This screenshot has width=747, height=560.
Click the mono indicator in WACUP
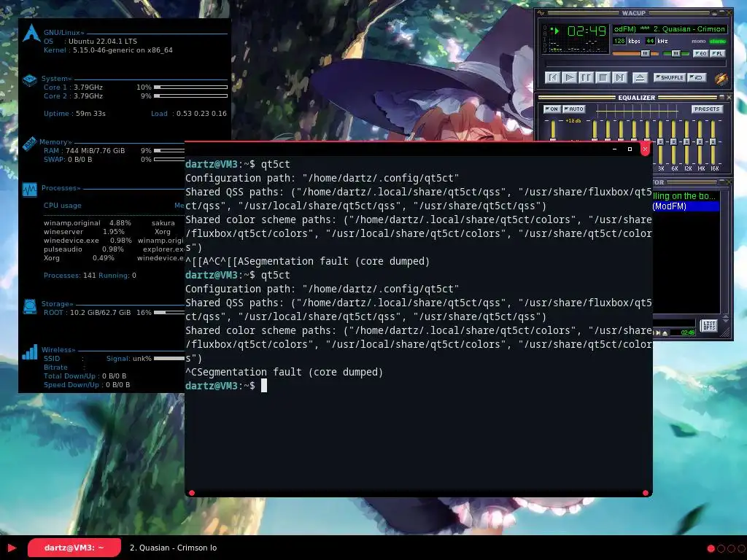tap(698, 42)
